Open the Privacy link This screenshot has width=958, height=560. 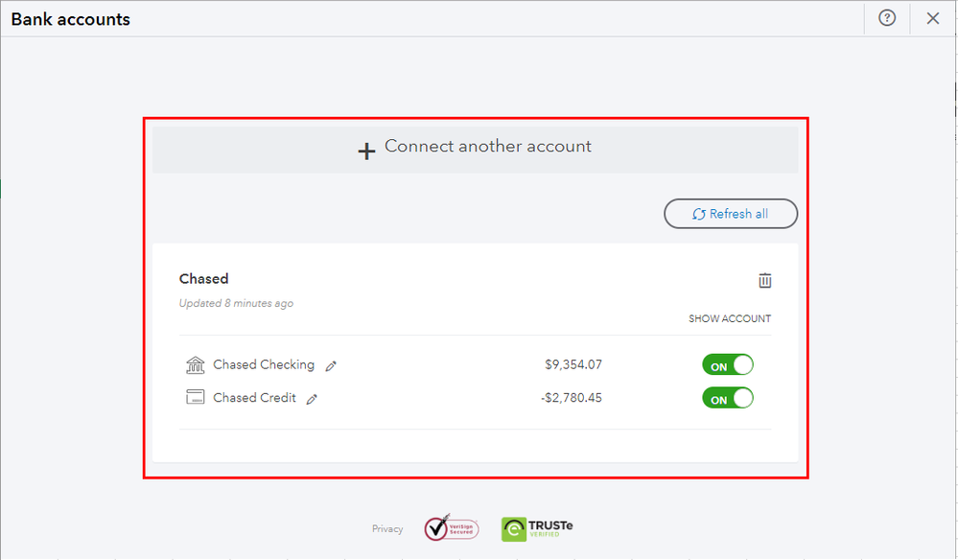point(387,529)
